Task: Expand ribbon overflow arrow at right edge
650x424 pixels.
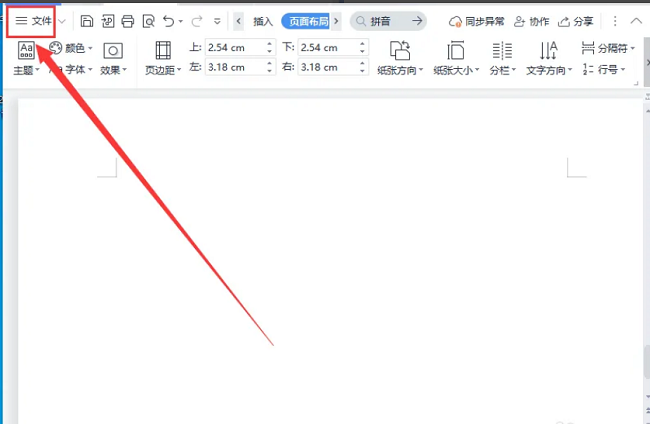Action: (x=647, y=62)
